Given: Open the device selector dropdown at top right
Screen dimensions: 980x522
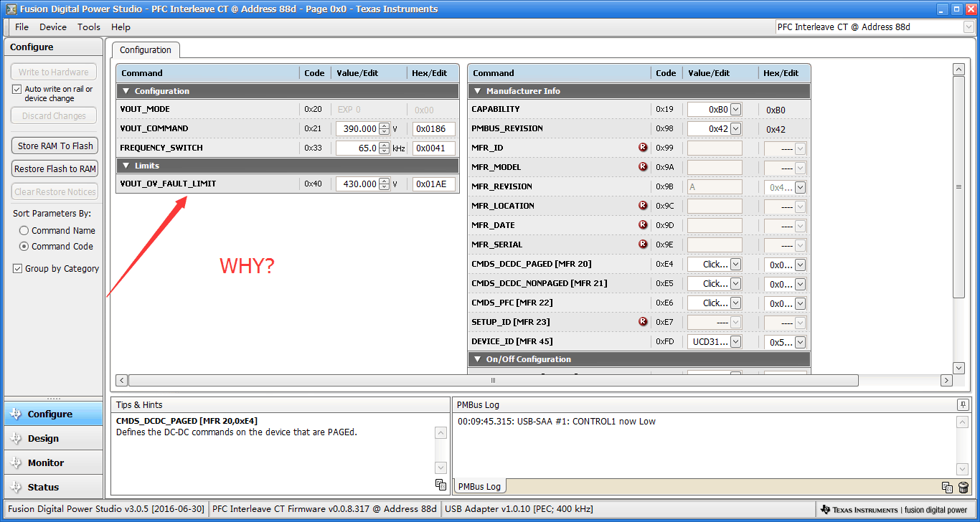Looking at the screenshot, I should [x=969, y=27].
